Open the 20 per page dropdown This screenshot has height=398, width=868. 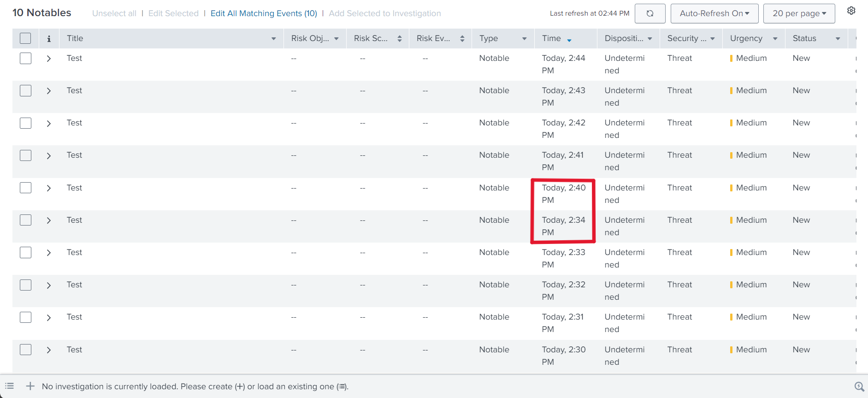point(799,13)
